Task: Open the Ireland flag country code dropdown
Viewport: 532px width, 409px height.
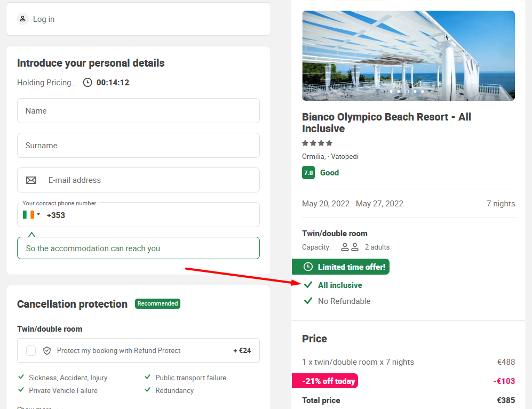Action: (x=31, y=215)
